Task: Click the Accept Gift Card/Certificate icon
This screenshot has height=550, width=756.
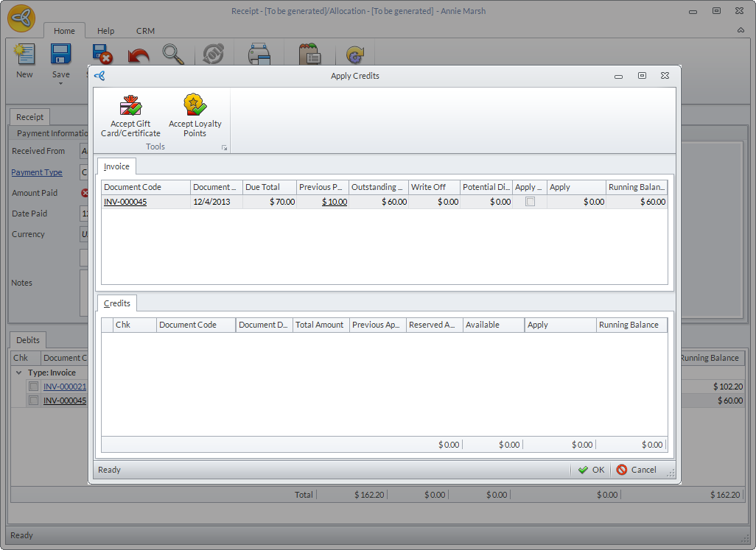Action: tap(130, 106)
